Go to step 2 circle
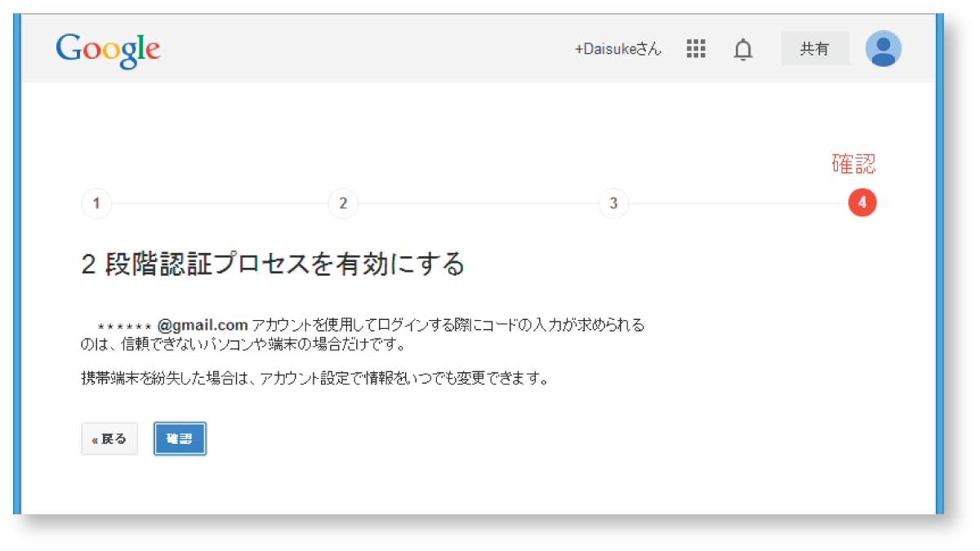 343,203
